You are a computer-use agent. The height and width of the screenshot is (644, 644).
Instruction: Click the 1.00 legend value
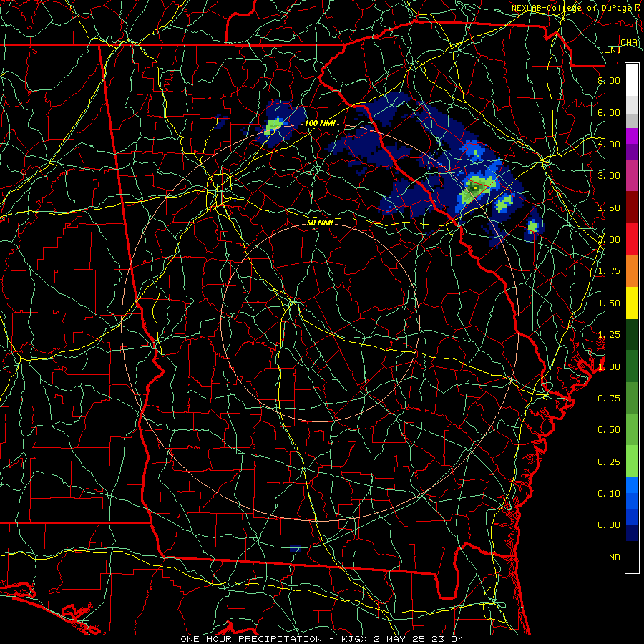pos(609,367)
